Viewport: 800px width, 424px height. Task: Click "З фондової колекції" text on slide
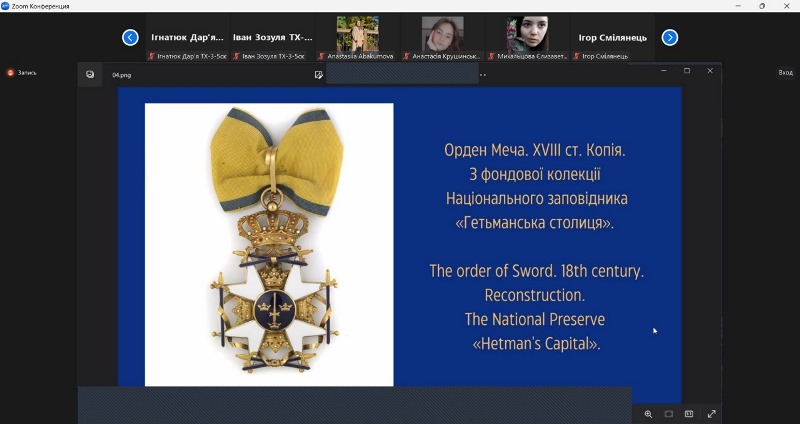(x=535, y=174)
